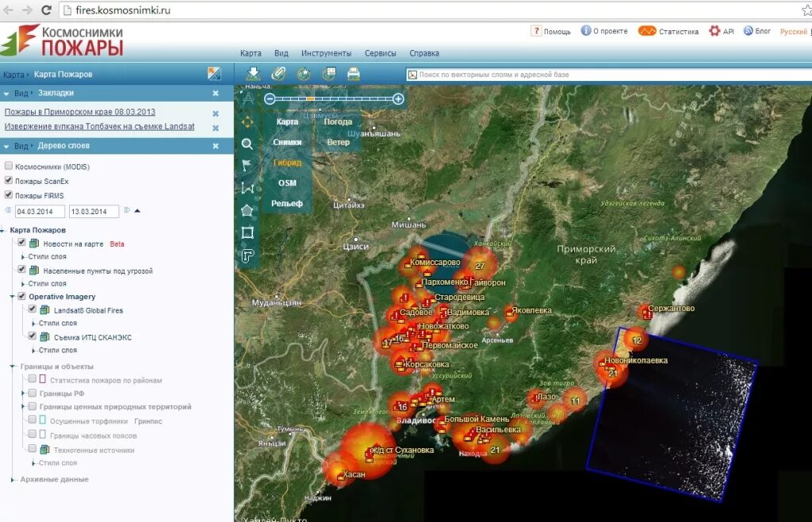
Task: Expand Стили слоя under Новости на карте
Action: click(23, 257)
